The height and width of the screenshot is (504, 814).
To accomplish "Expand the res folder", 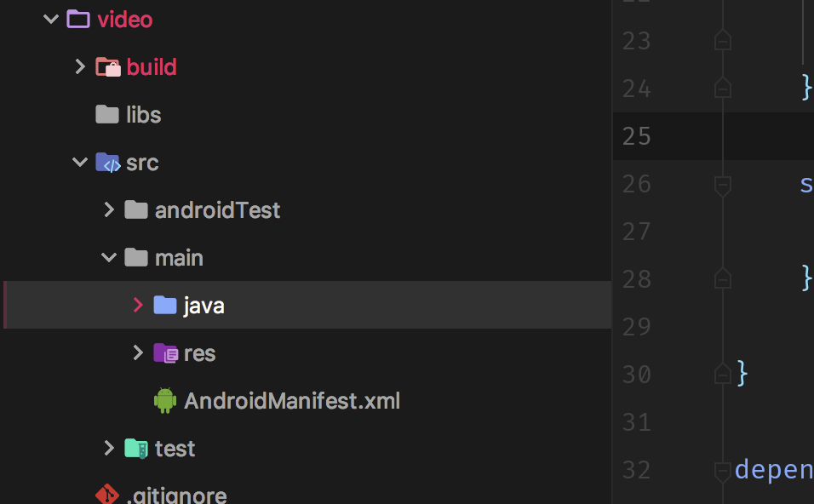I will pos(138,353).
